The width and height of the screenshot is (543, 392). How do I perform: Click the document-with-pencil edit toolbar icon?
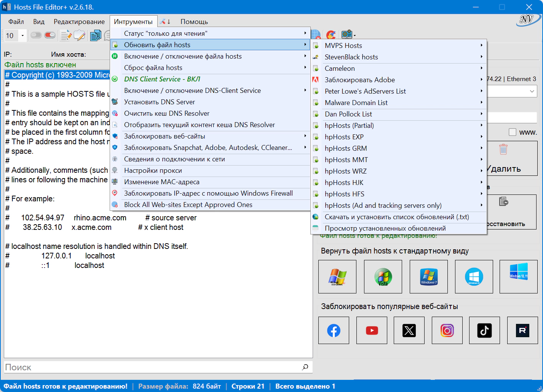pyautogui.click(x=66, y=35)
